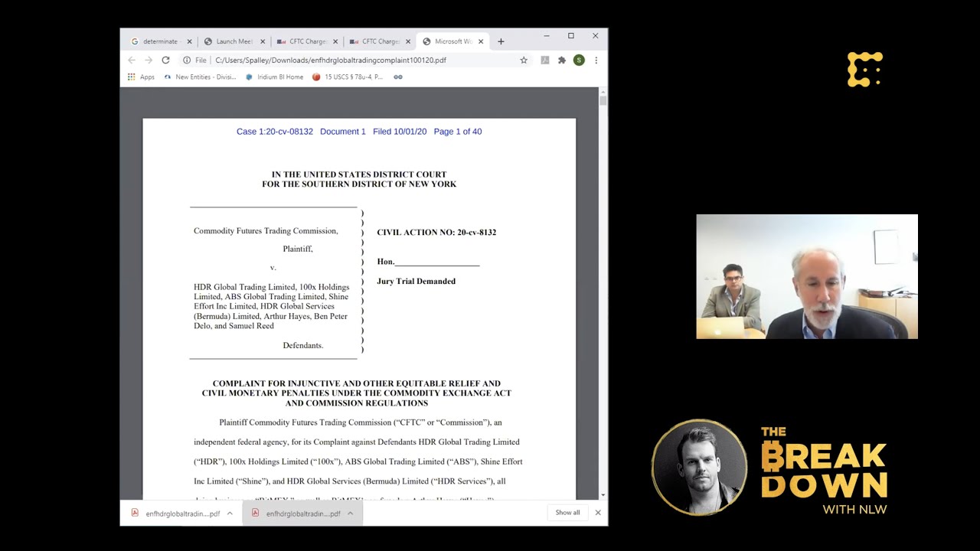The height and width of the screenshot is (551, 980).
Task: Go back in browser history
Action: (132, 60)
